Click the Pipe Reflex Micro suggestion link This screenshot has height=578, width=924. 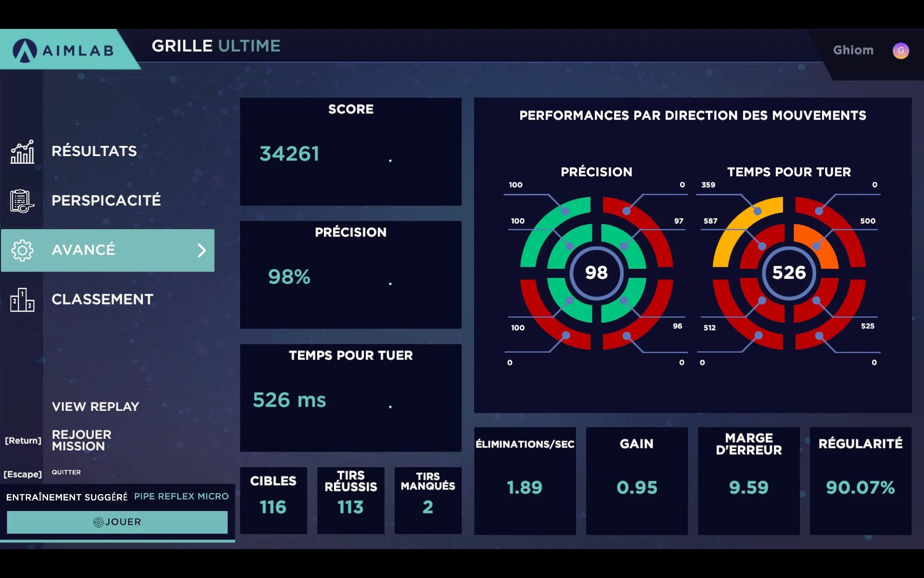pos(181,496)
